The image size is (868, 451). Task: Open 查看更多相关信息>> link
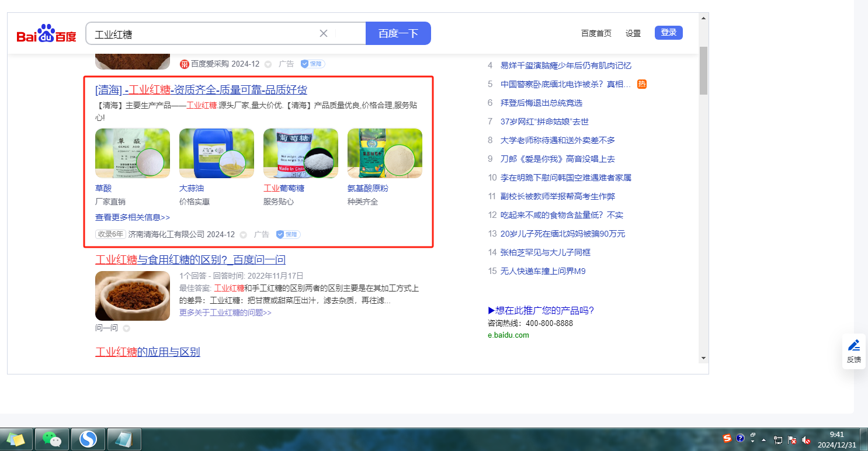tap(133, 217)
